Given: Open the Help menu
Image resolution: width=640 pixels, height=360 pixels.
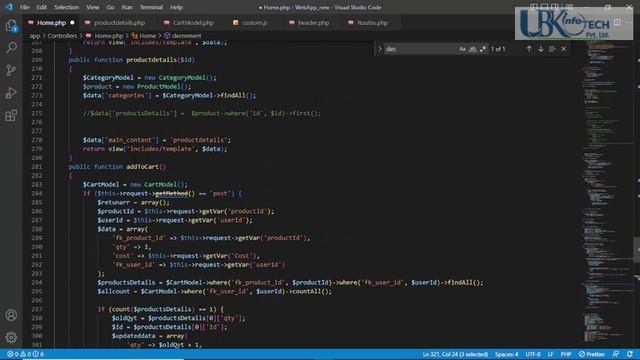Looking at the screenshot, I should [x=176, y=7].
